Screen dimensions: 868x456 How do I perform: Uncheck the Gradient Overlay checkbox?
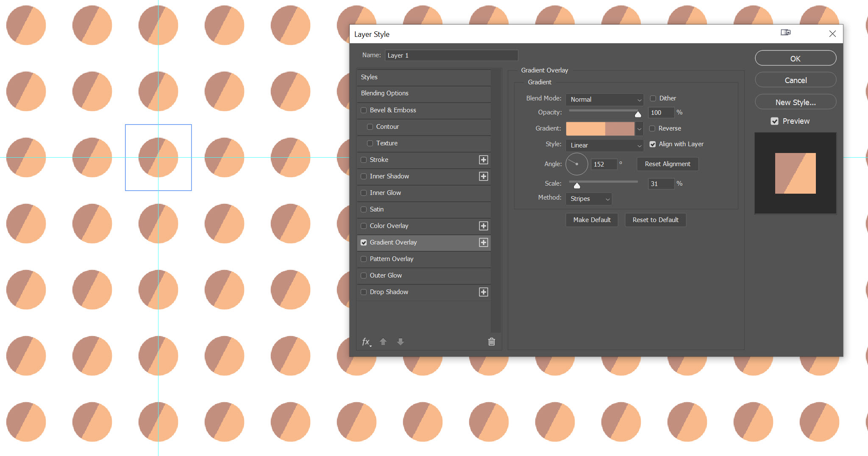[x=364, y=242]
